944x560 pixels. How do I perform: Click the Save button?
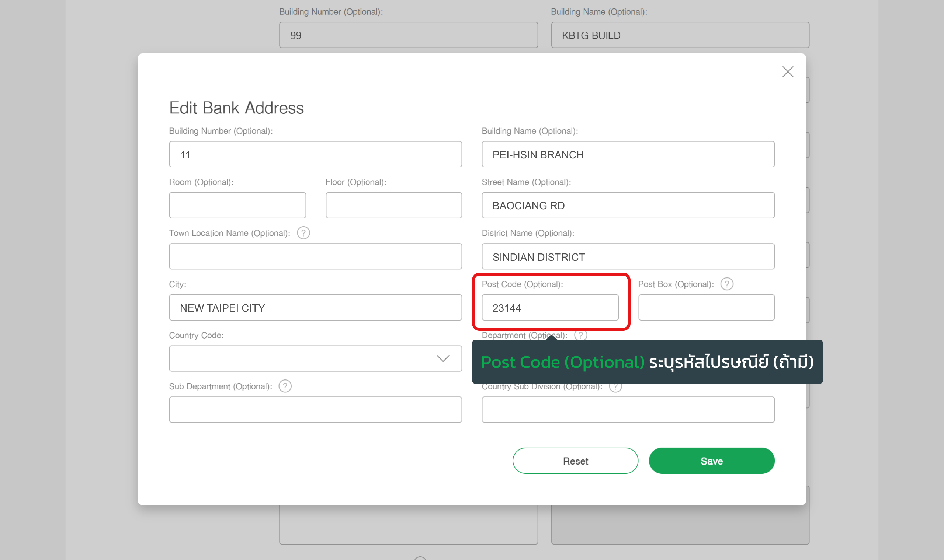[711, 461]
